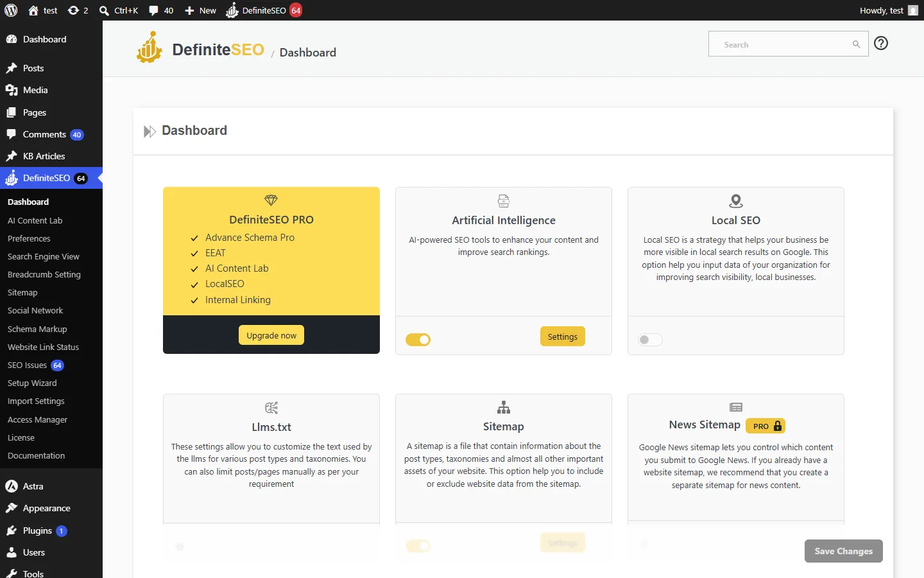This screenshot has width=924, height=578.
Task: Click the PRO lock badge on News Sitemap
Action: [766, 426]
